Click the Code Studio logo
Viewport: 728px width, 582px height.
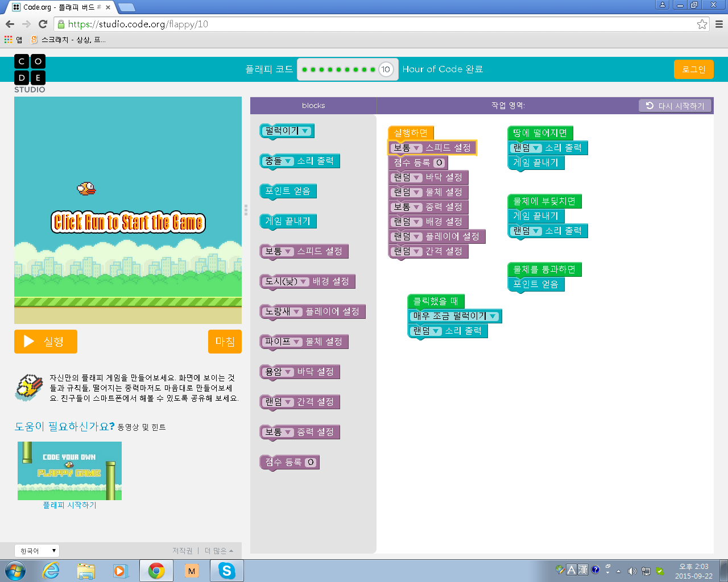pos(30,74)
